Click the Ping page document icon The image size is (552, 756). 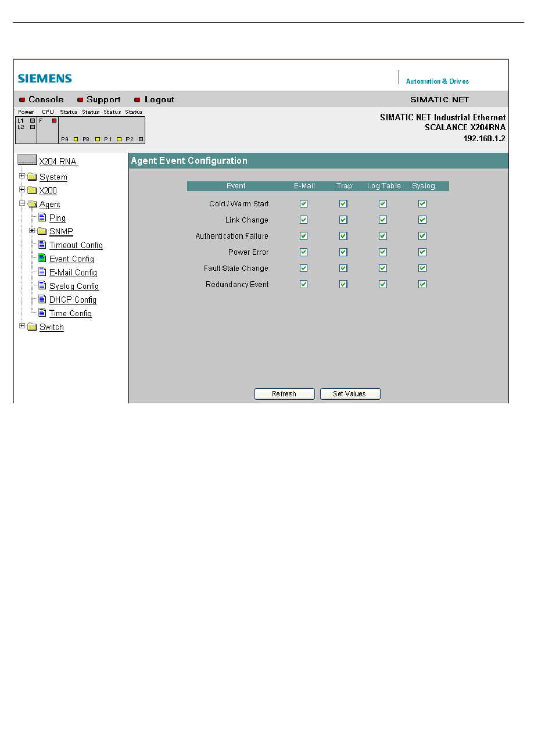tap(42, 217)
